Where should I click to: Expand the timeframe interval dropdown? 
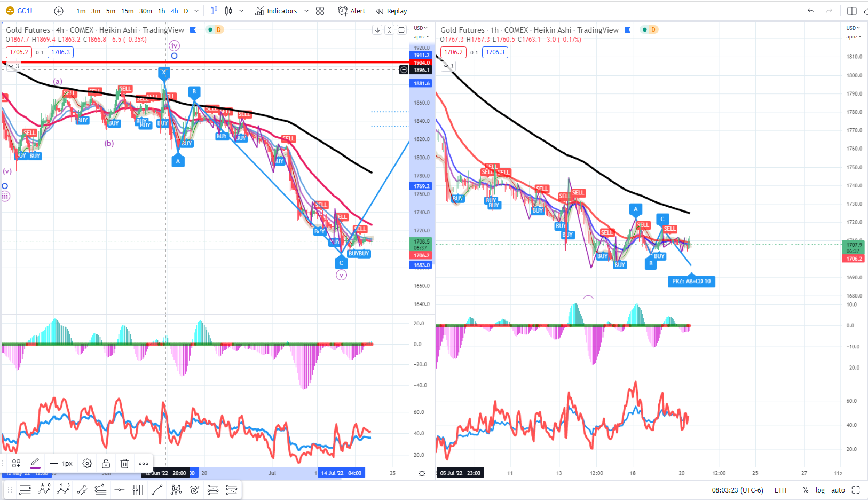coord(196,11)
